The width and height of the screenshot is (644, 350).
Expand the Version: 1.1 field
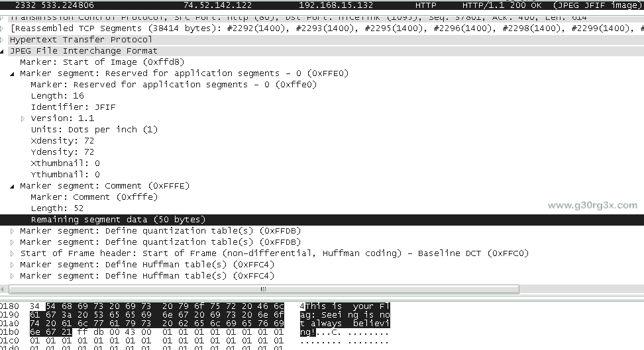23,118
